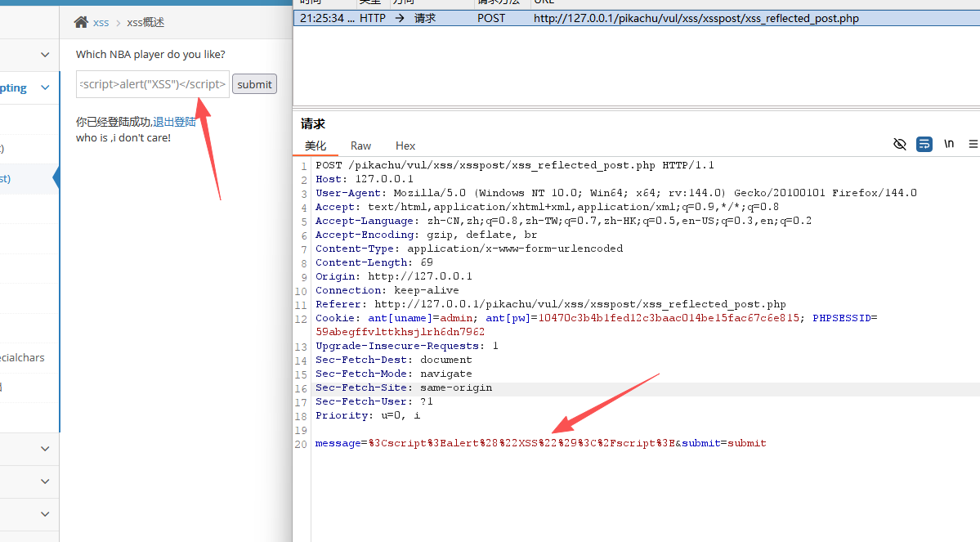Click the home icon in the breadcrumb
980x542 pixels.
(x=81, y=23)
